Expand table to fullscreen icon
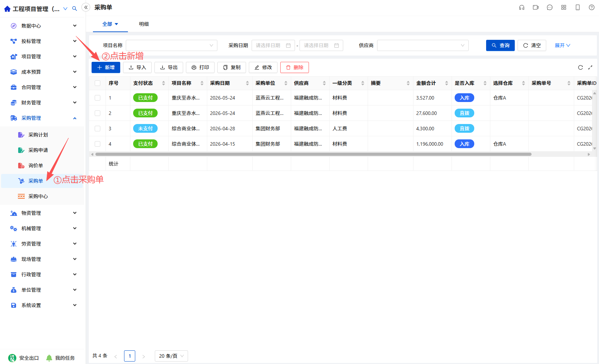This screenshot has width=599, height=364. click(590, 67)
